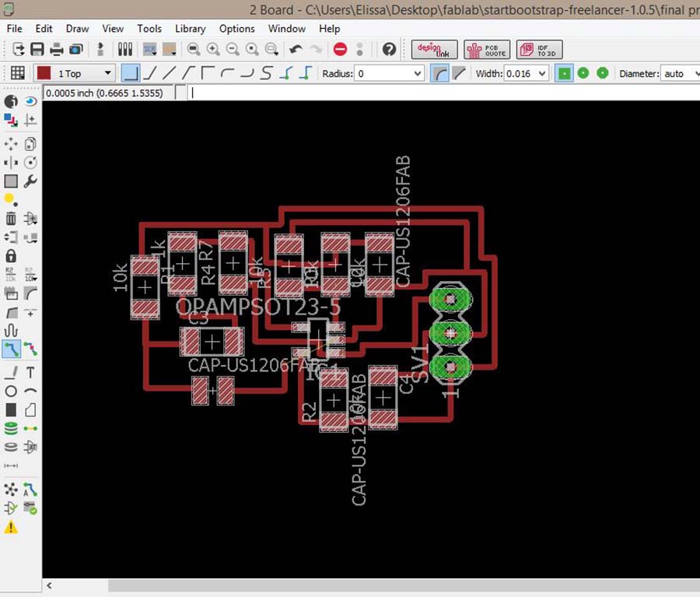Viewport: 700px width, 597px height.
Task: Select the Copy tool
Action: pyautogui.click(x=30, y=144)
